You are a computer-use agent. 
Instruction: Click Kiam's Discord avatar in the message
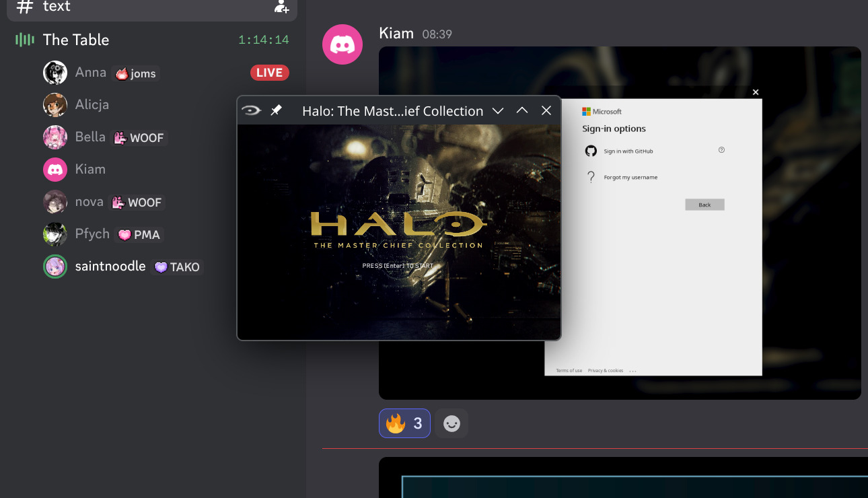point(342,44)
